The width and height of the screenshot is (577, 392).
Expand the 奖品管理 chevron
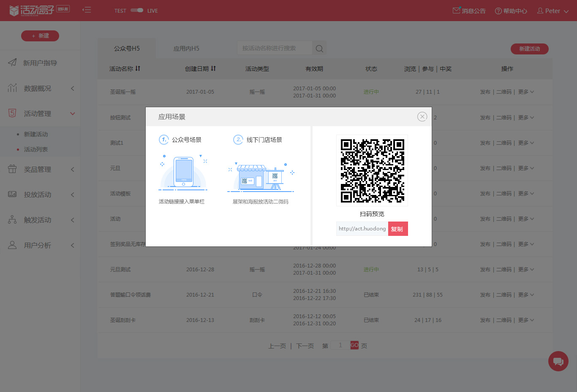coord(72,169)
